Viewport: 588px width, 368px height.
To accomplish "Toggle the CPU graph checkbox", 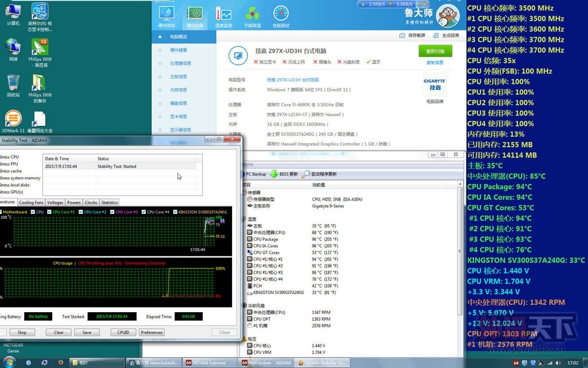I will [x=33, y=212].
